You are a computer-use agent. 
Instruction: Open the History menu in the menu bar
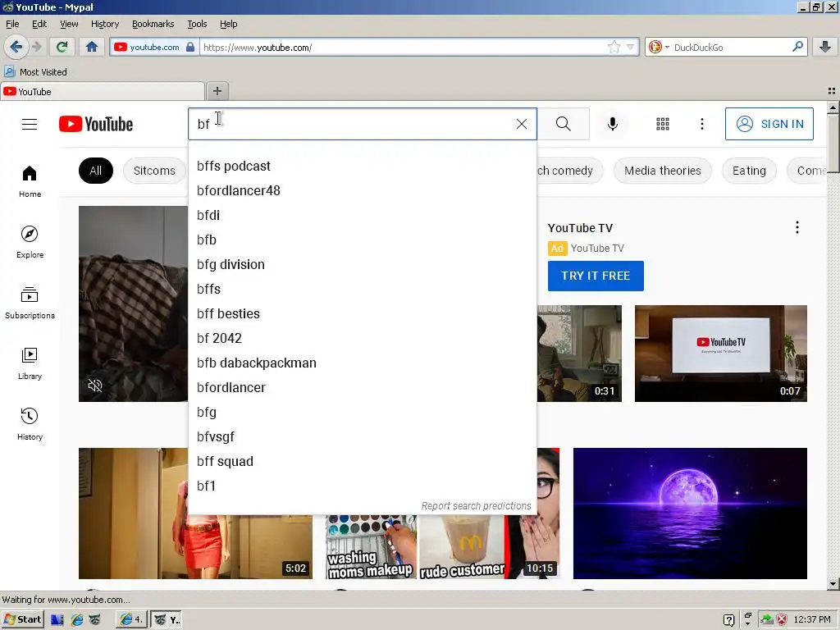tap(105, 24)
